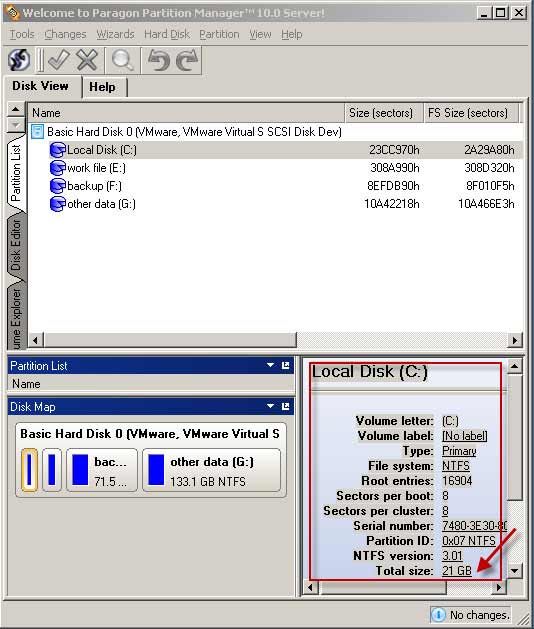Click the Paragon launcher globe toolbar icon
The width and height of the screenshot is (534, 629).
coord(19,60)
